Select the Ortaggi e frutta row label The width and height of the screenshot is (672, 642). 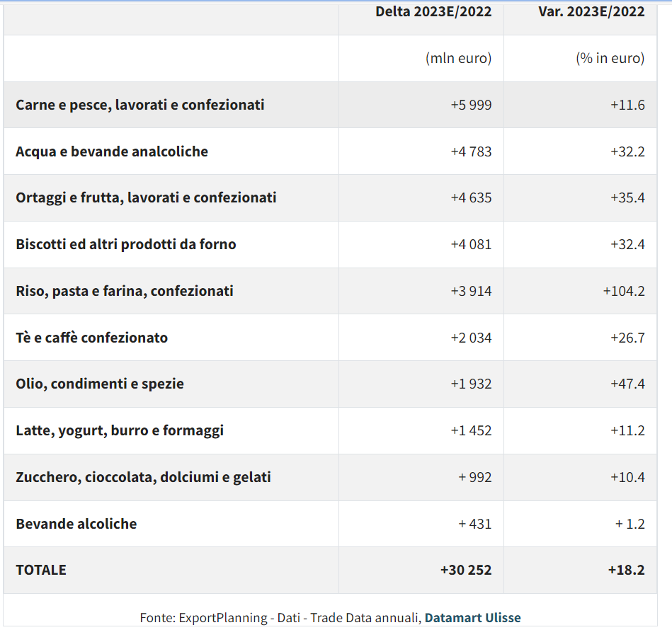pos(146,198)
